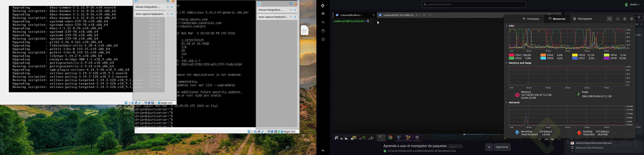Image resolution: width=644 pixels, height=155 pixels.
Task: Toggle notification sort order in Ubuntu VM panel
Action: (x=291, y=4)
